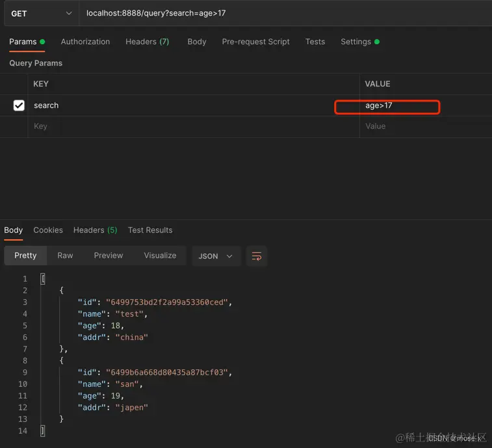Open the Tests tab
The height and width of the screenshot is (448, 492).
[x=315, y=42]
